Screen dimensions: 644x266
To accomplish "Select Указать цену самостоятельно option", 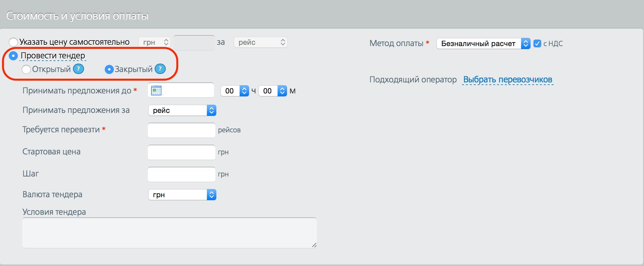I will [13, 42].
